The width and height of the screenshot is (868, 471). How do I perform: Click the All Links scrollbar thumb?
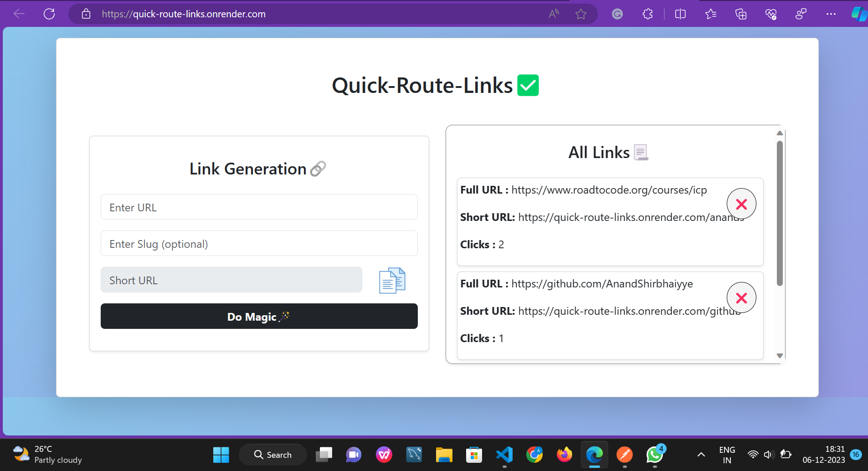click(780, 213)
